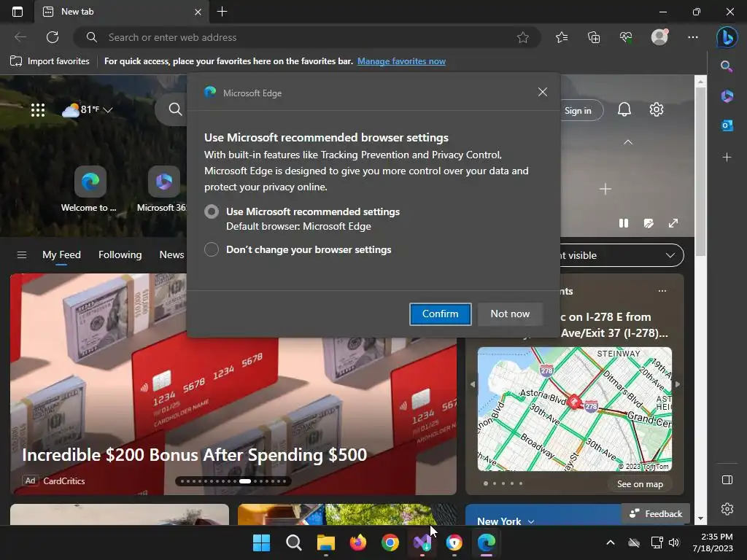Image resolution: width=747 pixels, height=560 pixels.
Task: Open Browser essentials heart icon
Action: [x=626, y=37]
